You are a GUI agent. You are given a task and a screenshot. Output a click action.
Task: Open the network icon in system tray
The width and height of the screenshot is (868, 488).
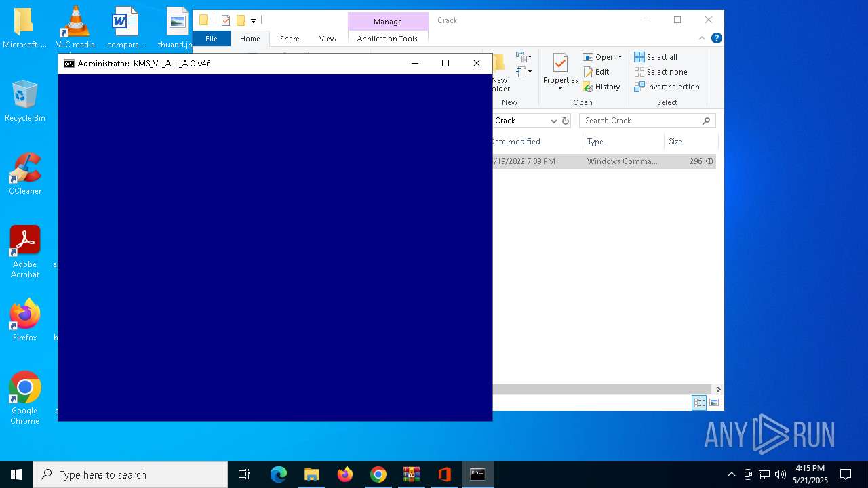click(764, 474)
